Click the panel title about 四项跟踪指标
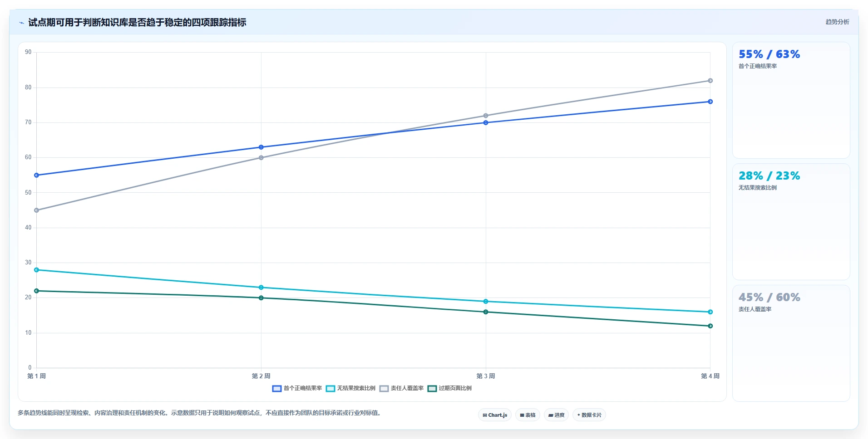This screenshot has width=868, height=439. (x=137, y=22)
